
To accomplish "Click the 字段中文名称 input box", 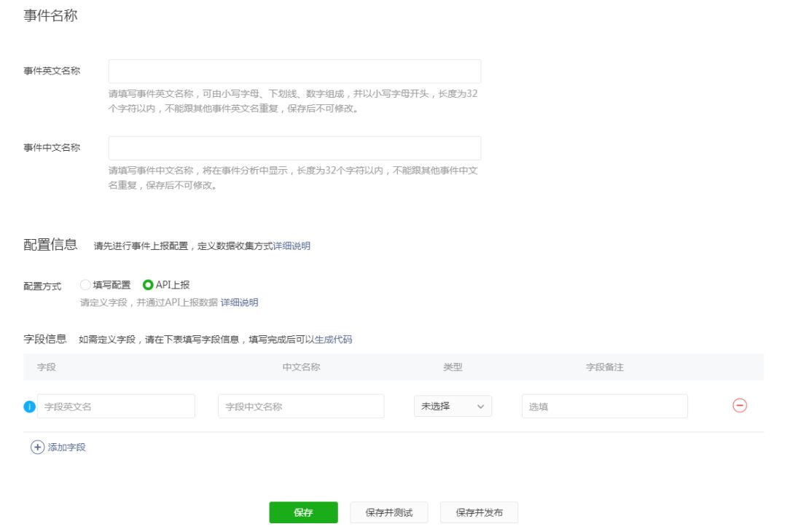I will pyautogui.click(x=301, y=406).
